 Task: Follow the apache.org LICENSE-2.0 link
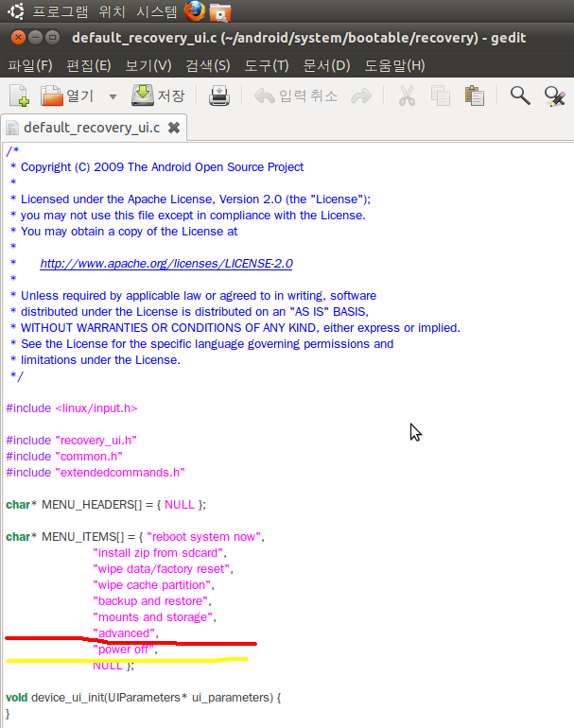pos(166,263)
